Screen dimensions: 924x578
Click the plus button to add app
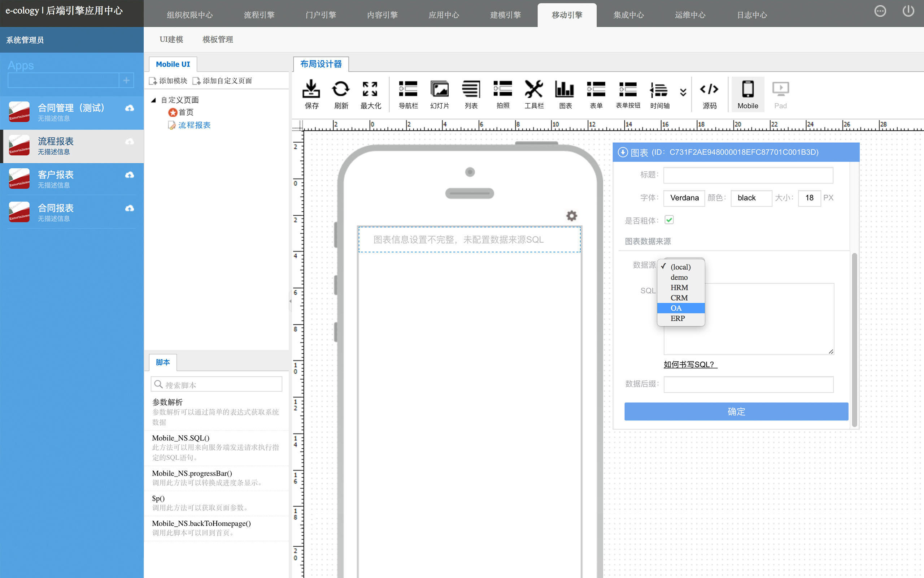click(126, 80)
